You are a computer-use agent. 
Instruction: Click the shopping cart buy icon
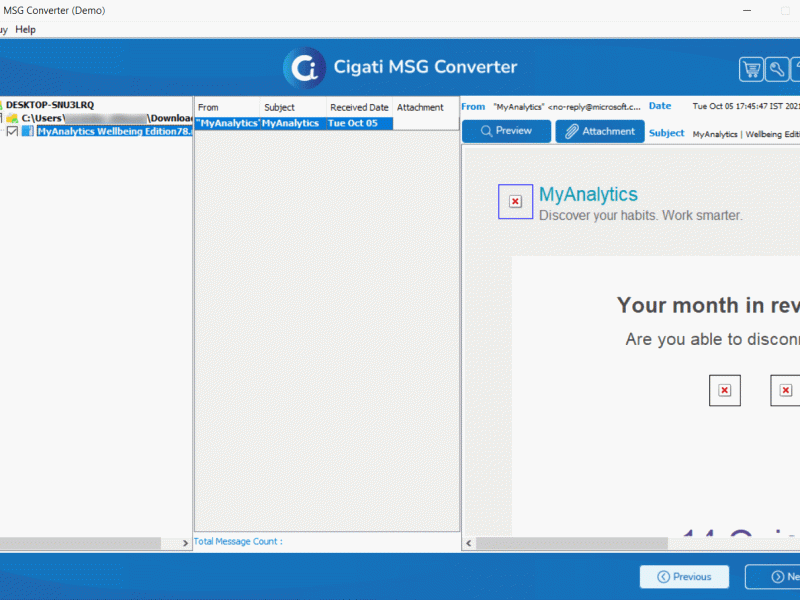coord(751,69)
